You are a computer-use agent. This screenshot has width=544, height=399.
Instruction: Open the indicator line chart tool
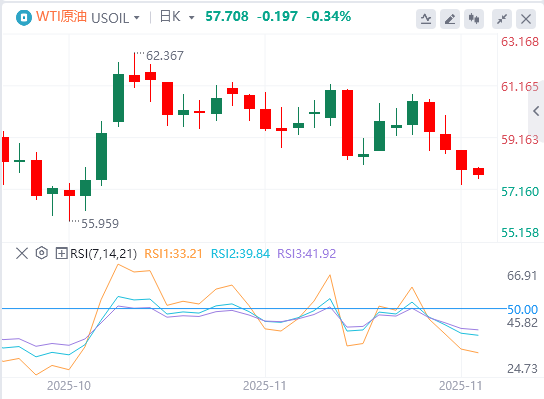(x=426, y=19)
